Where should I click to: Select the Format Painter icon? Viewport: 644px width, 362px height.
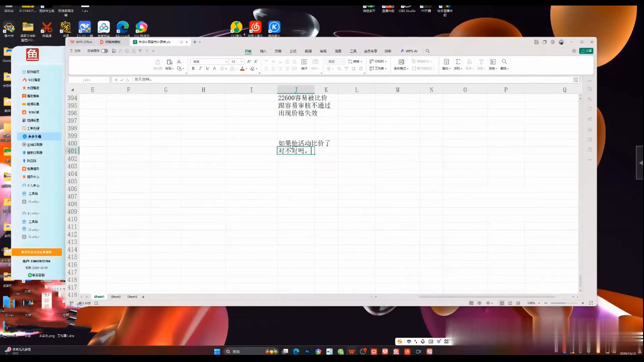click(x=157, y=64)
